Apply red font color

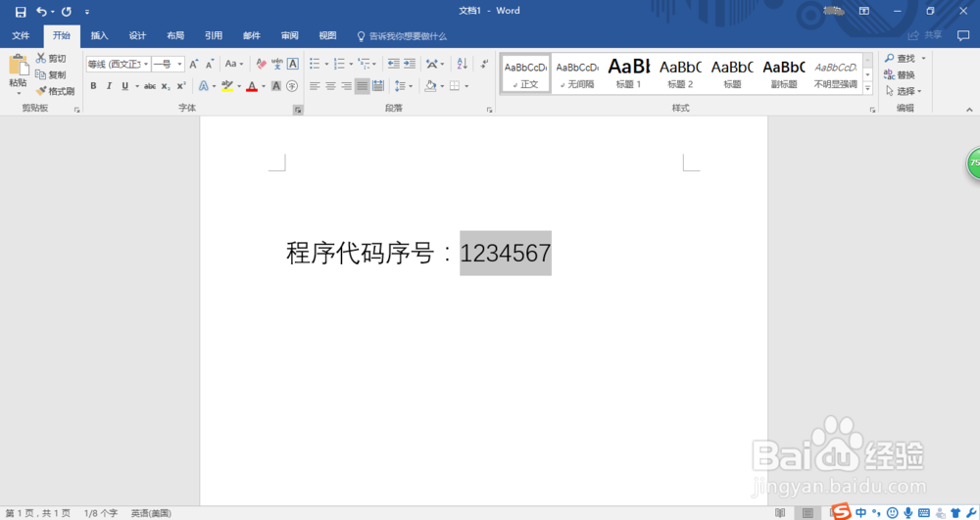[252, 86]
